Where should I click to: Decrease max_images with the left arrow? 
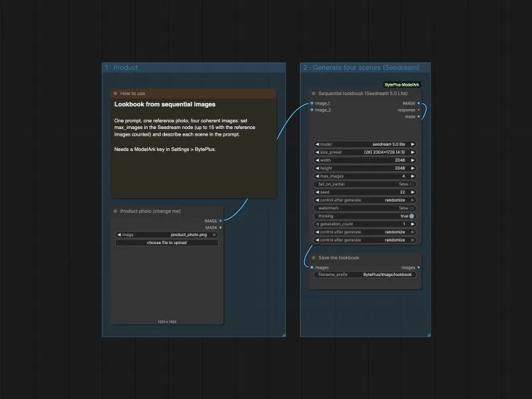tap(317, 176)
